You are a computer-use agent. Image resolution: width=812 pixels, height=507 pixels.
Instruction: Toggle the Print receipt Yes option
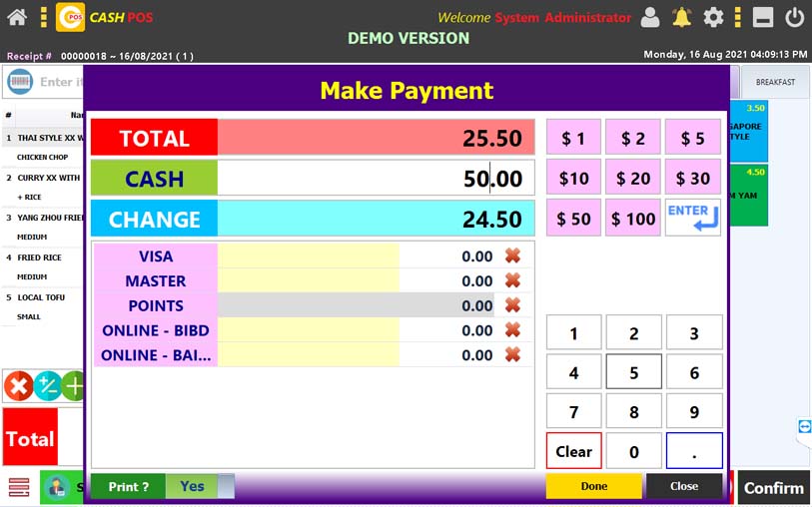click(x=192, y=486)
